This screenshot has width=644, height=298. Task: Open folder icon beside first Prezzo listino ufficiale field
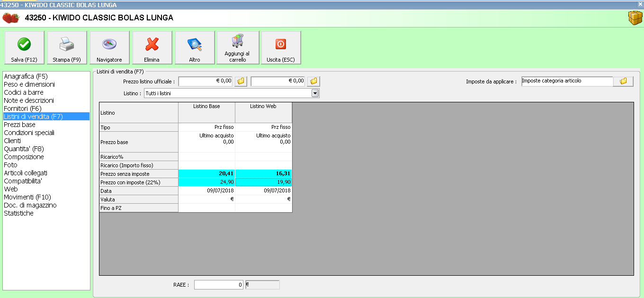pos(241,81)
